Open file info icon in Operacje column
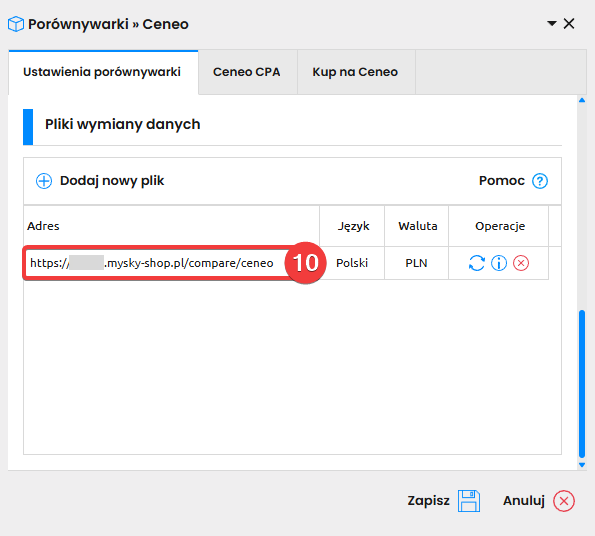Image resolution: width=595 pixels, height=536 pixels. coord(499,263)
